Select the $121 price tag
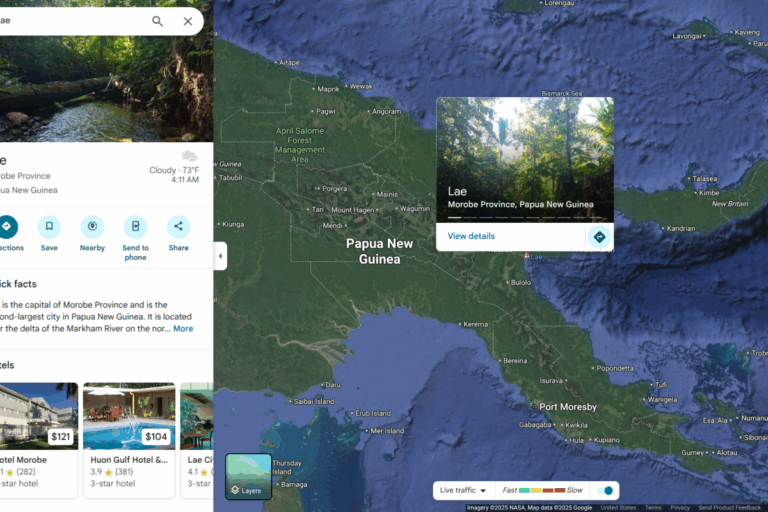This screenshot has height=512, width=768. (x=61, y=437)
